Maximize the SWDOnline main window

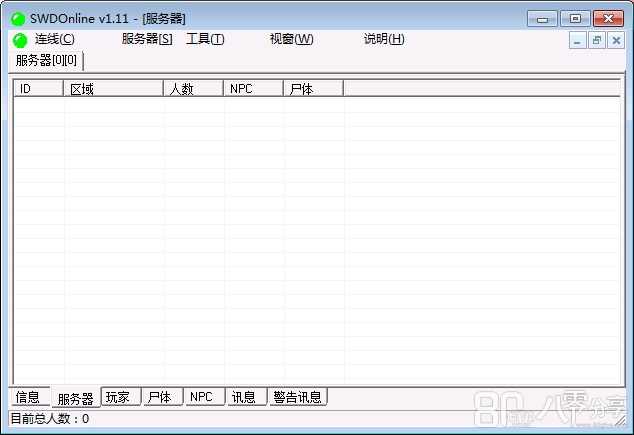[575, 19]
